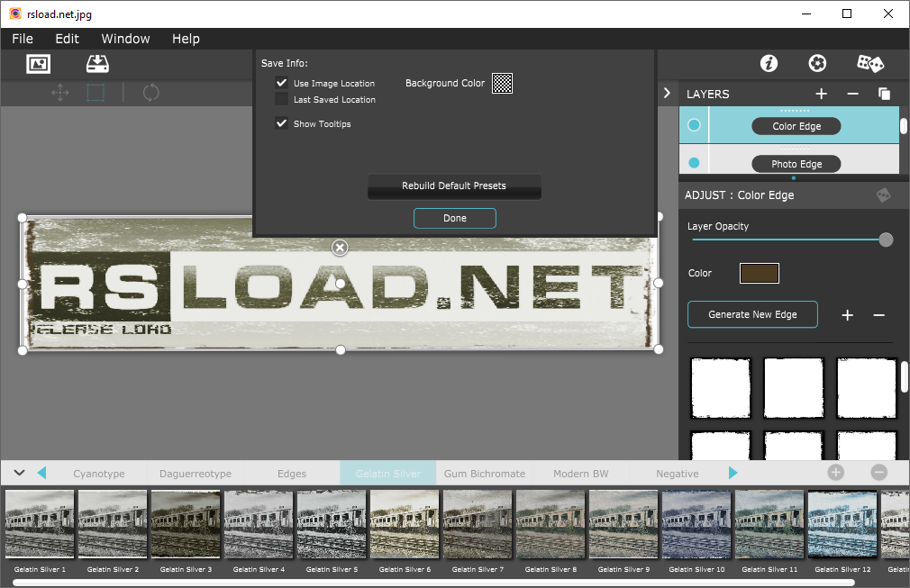Apply the Gelatin Silver 3 preset thumbnail
Viewport: 910px width, 588px height.
[186, 524]
